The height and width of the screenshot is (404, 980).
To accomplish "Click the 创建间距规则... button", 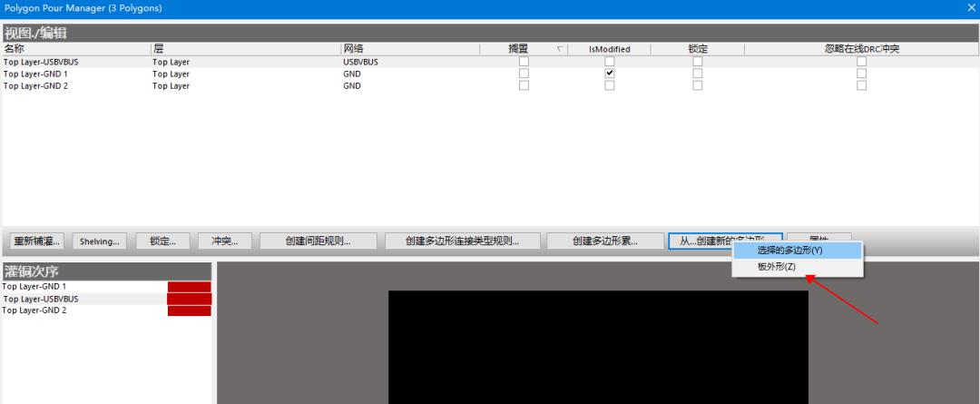I will coord(318,241).
